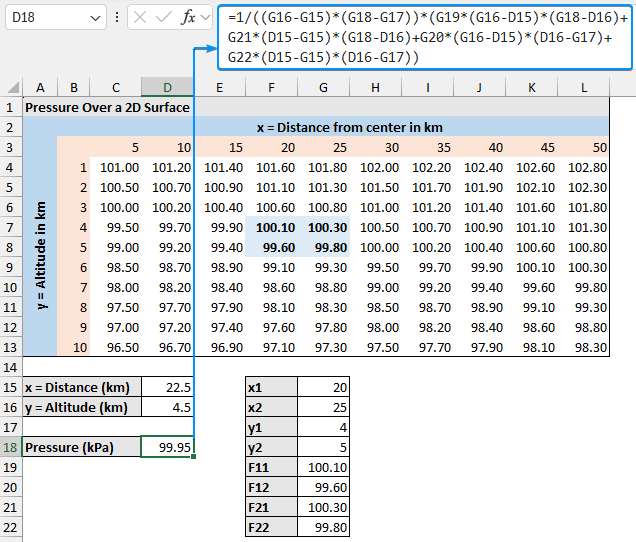Select column L header
Viewport: 636px width, 542px height.
pyautogui.click(x=583, y=87)
